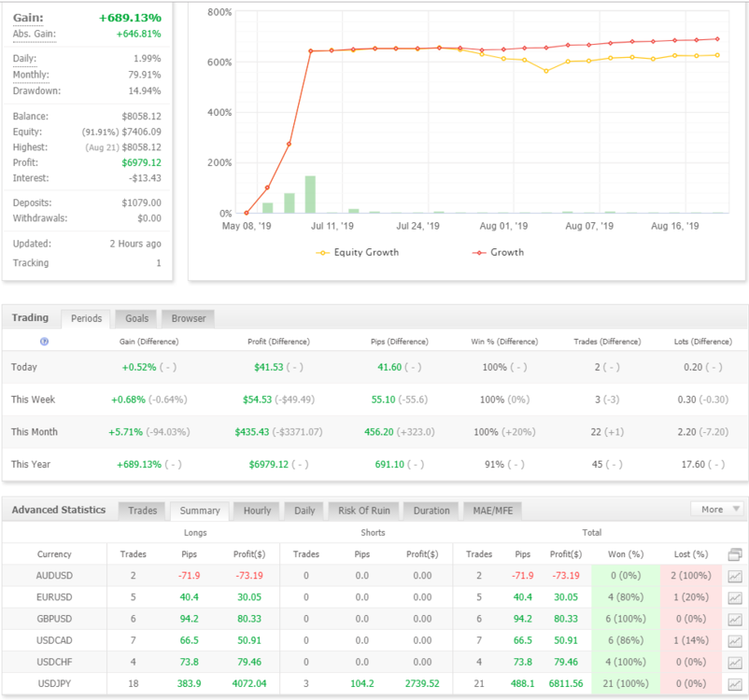Click the Deposits value $1079.00

pos(141,203)
